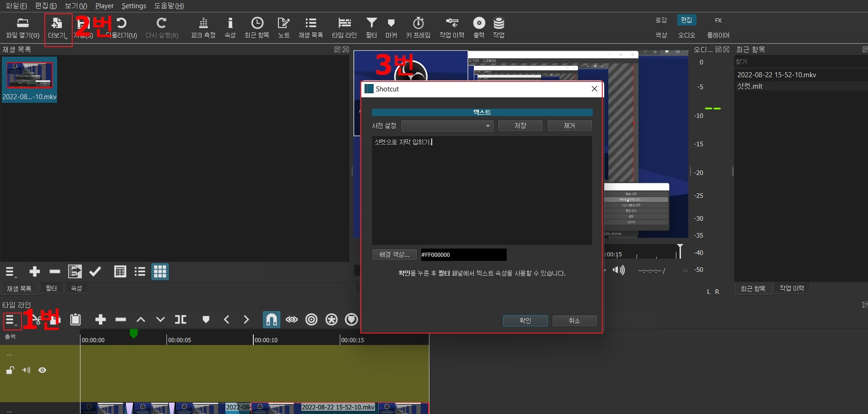Mute the timeline track speaker
The width and height of the screenshot is (868, 414).
point(26,370)
